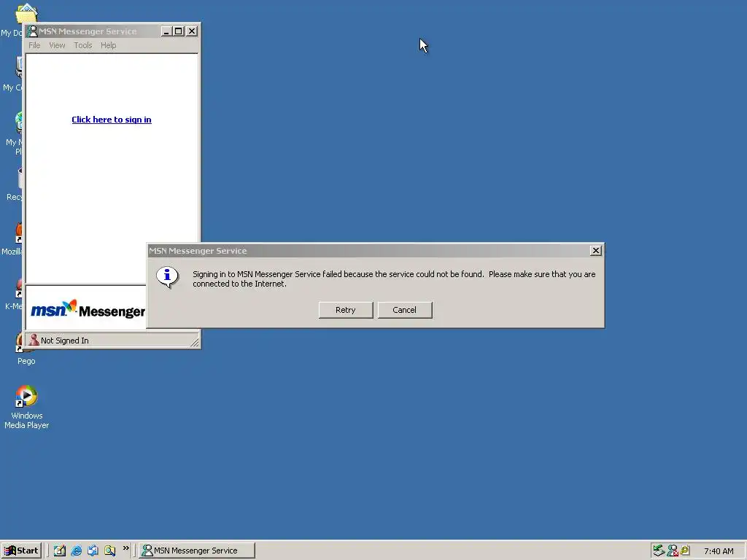Image resolution: width=747 pixels, height=560 pixels.
Task: Select the Pego desktop icon label
Action: click(x=27, y=361)
